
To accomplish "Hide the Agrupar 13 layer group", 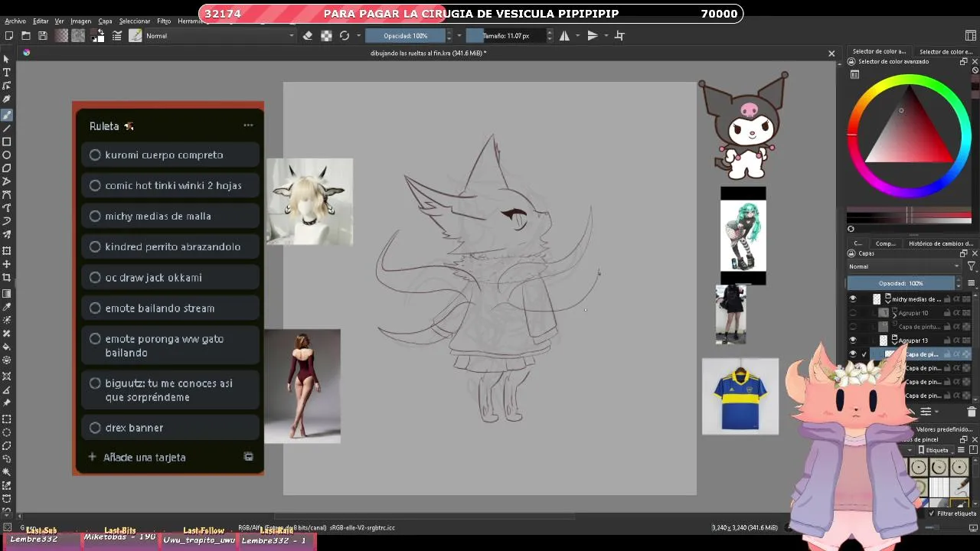I will click(853, 341).
